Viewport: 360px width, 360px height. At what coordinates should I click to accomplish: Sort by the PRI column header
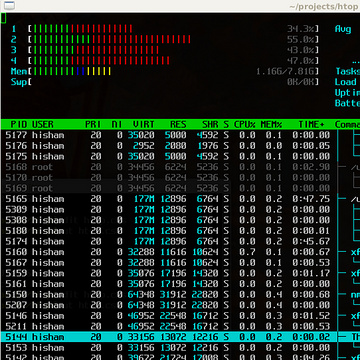[93, 125]
